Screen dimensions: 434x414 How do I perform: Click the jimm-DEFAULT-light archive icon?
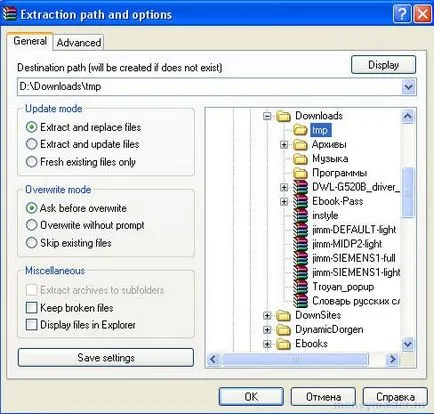pyautogui.click(x=300, y=230)
